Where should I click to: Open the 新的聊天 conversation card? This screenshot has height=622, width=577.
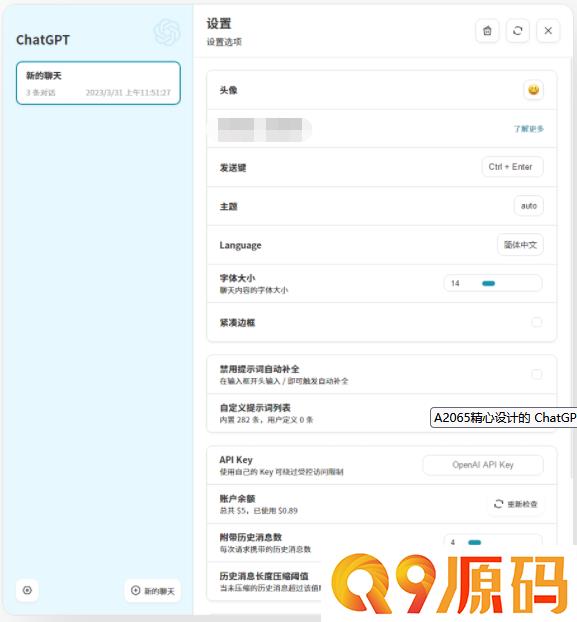point(98,83)
